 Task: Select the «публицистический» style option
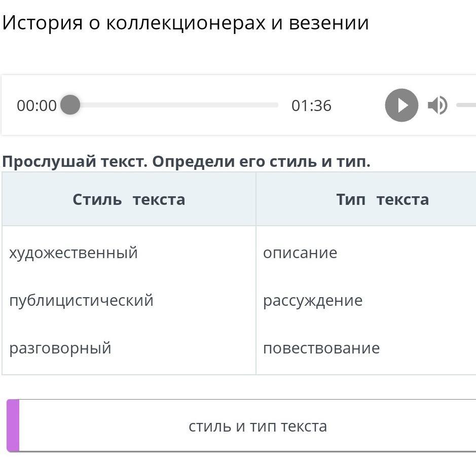click(81, 300)
